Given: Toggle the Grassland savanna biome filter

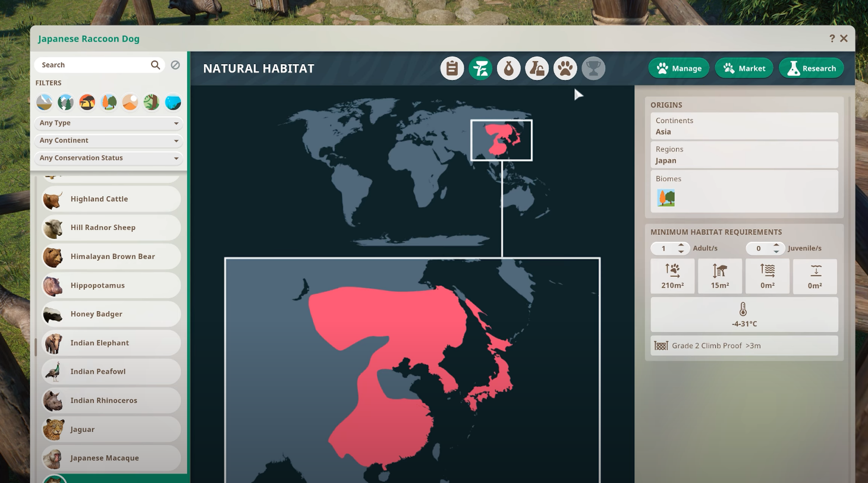Looking at the screenshot, I should [x=87, y=102].
